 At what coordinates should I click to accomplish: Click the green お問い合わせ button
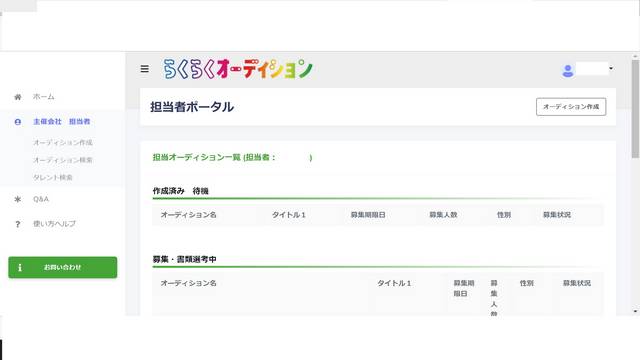(62, 267)
